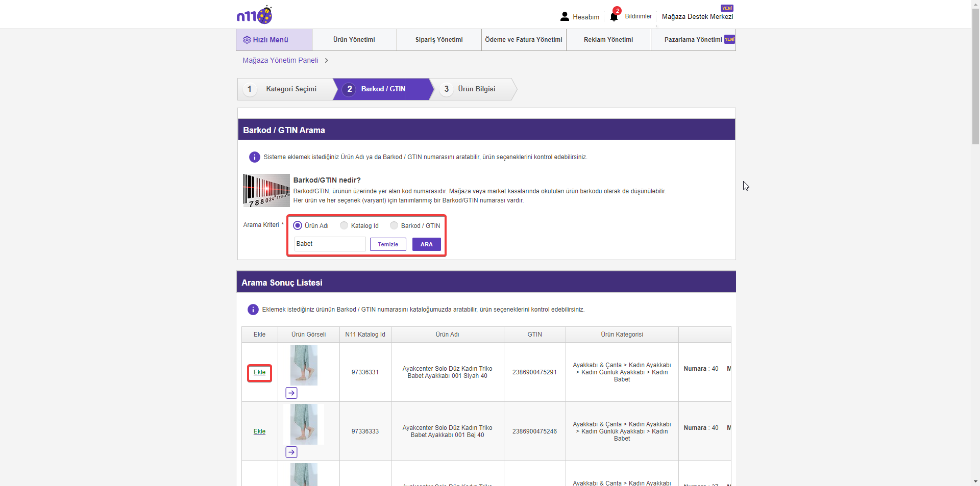This screenshot has width=980, height=486.
Task: Select the Katalog Id radio button
Action: click(344, 225)
